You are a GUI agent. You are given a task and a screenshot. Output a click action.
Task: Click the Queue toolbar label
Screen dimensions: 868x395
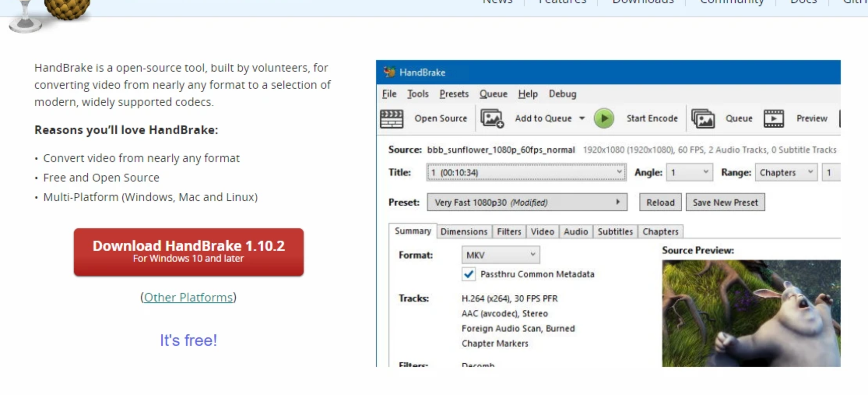[x=739, y=118]
